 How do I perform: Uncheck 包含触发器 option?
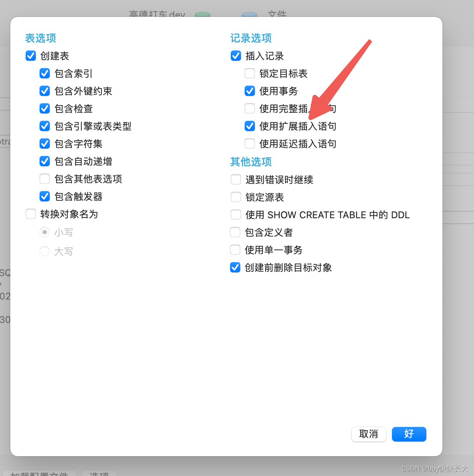coord(45,196)
